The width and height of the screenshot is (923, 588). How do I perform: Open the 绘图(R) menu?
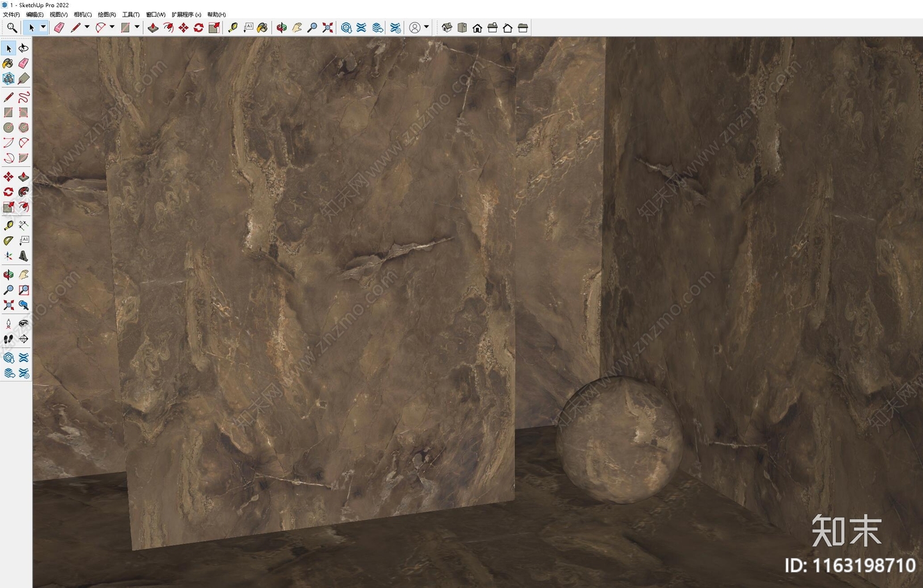(x=107, y=14)
